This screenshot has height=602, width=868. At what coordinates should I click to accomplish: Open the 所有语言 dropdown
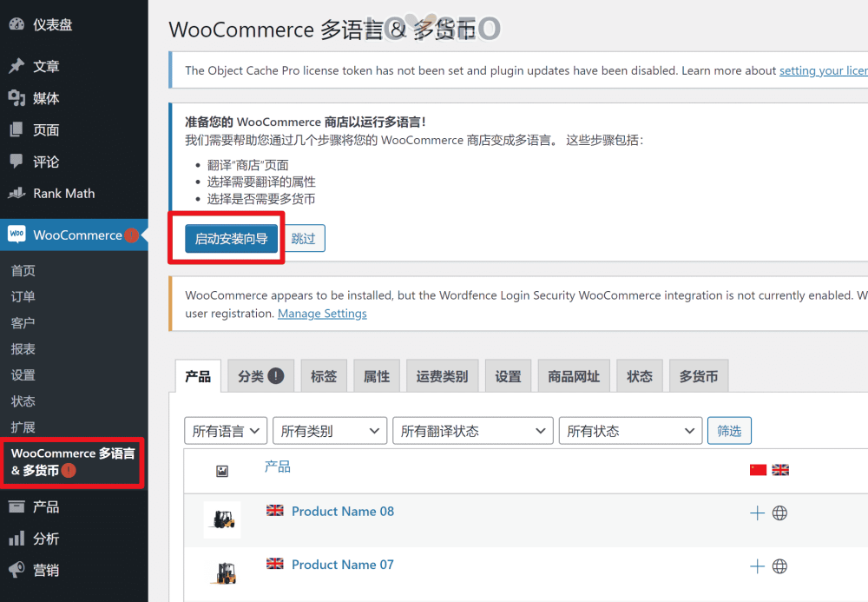[226, 431]
